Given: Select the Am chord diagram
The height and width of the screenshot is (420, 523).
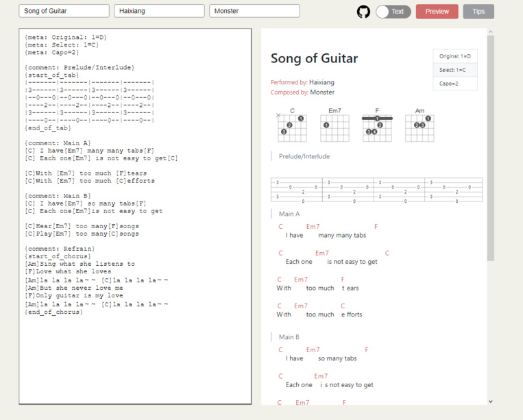Looking at the screenshot, I should pyautogui.click(x=419, y=127).
